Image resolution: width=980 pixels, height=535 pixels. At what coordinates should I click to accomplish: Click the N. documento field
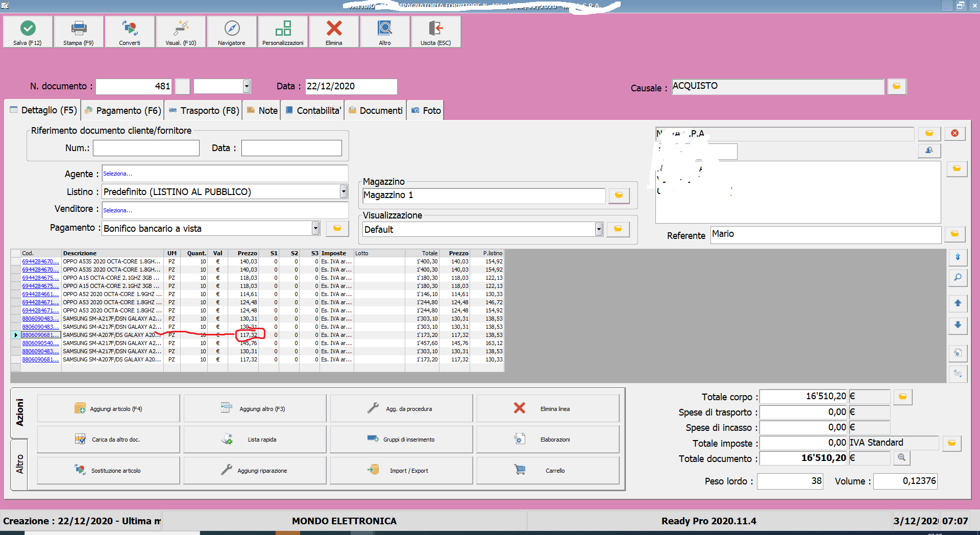tap(134, 86)
